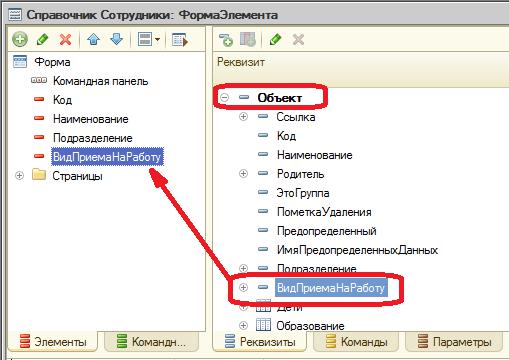Viewport: 509px width, 360px height.
Task: Select the ЭтоГруппа attribute
Action: pyautogui.click(x=303, y=193)
